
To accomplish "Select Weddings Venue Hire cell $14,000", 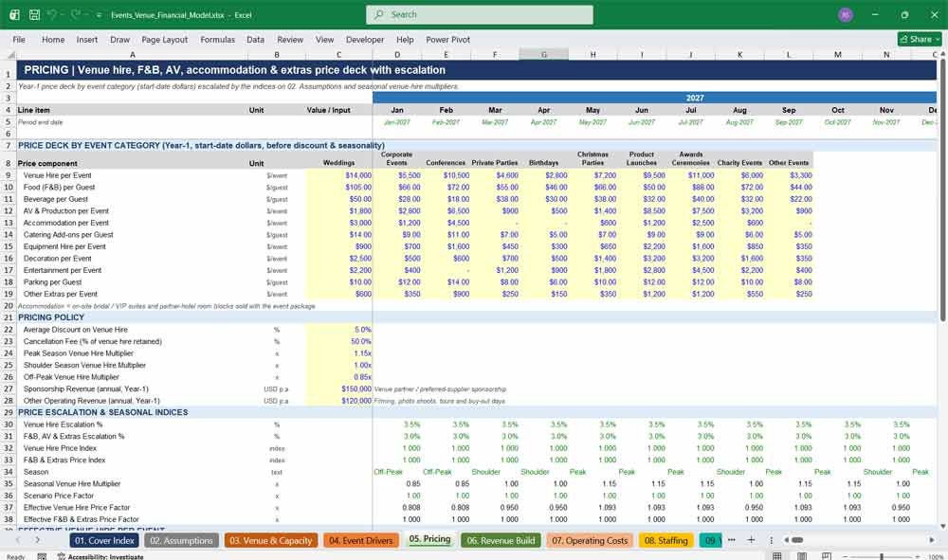I will point(339,175).
